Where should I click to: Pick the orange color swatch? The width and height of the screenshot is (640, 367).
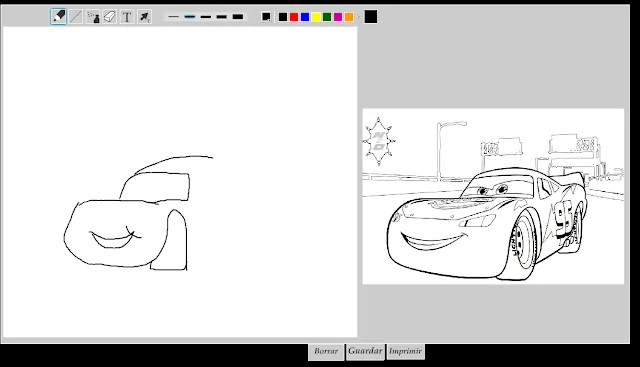[x=349, y=17]
